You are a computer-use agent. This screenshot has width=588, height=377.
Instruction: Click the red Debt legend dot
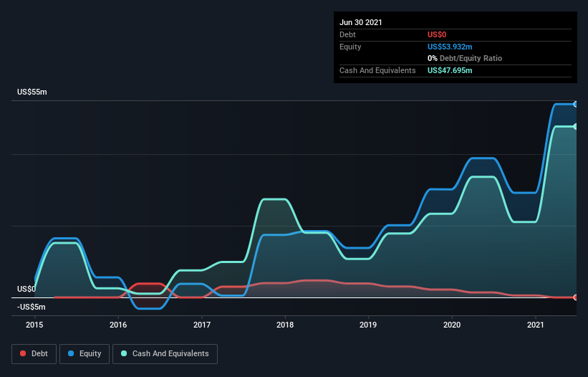(23, 353)
